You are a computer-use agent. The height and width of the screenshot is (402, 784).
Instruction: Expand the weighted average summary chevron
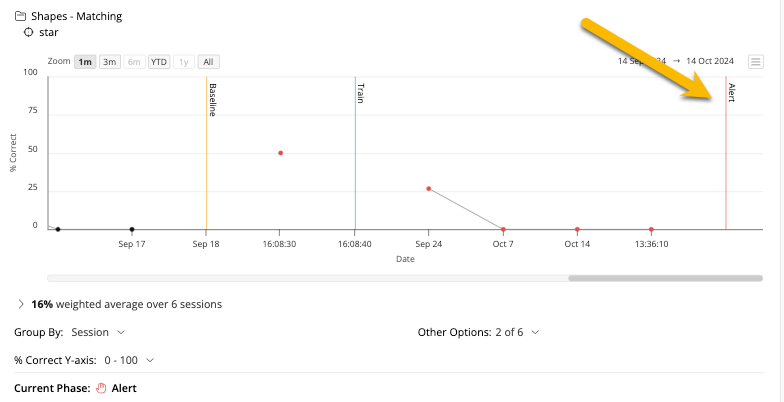pyautogui.click(x=21, y=304)
